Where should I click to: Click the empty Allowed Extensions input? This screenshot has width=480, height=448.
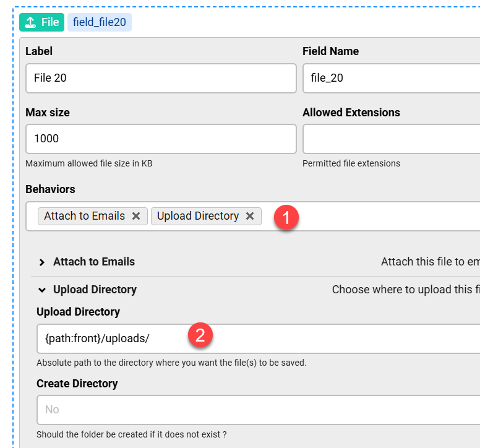391,139
